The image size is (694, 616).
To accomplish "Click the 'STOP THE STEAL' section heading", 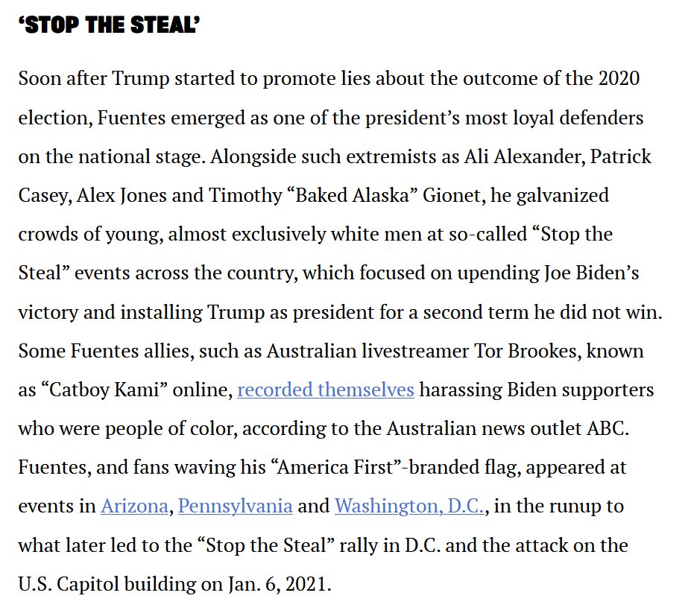I will (110, 25).
